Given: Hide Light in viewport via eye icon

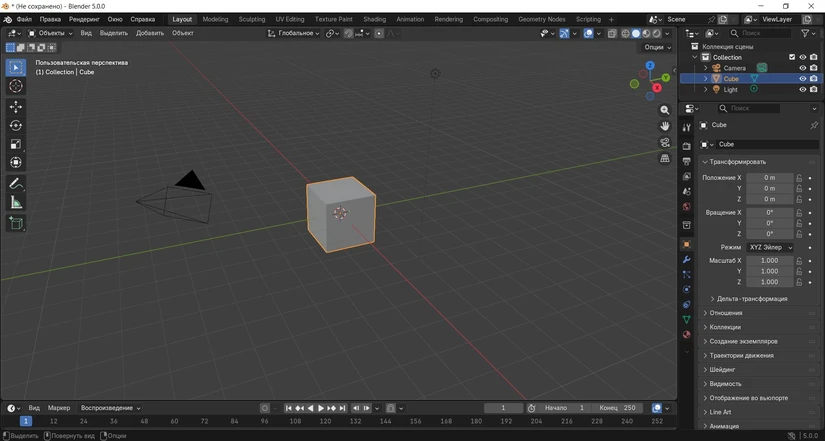Looking at the screenshot, I should click(x=802, y=89).
